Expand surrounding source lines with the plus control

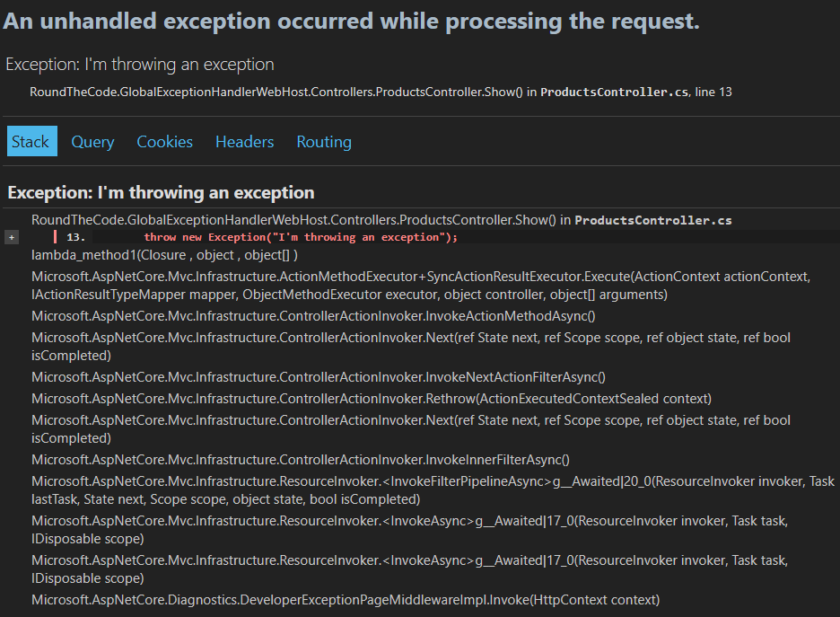click(10, 236)
